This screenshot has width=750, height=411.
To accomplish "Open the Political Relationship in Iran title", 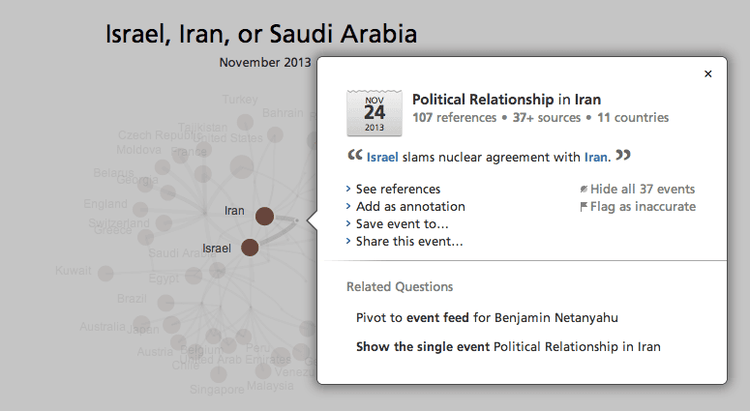I will (x=507, y=100).
